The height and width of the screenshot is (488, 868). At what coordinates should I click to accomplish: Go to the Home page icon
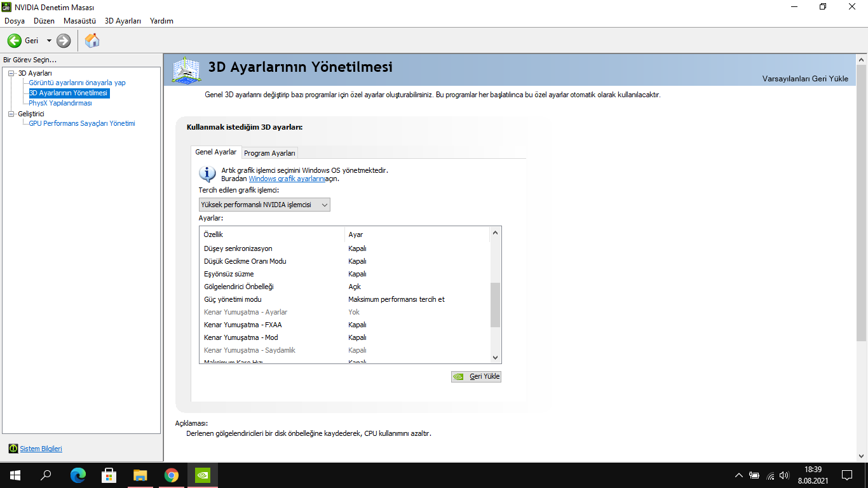92,41
